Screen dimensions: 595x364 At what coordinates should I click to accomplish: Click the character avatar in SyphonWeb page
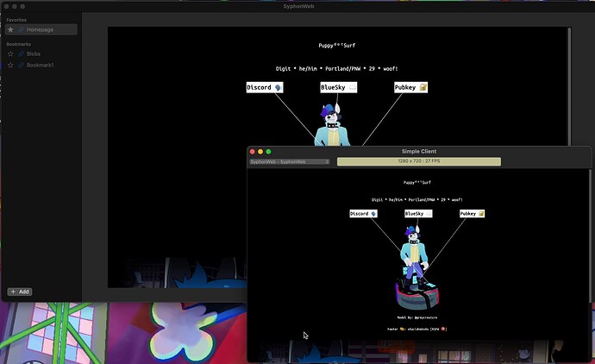coord(332,125)
